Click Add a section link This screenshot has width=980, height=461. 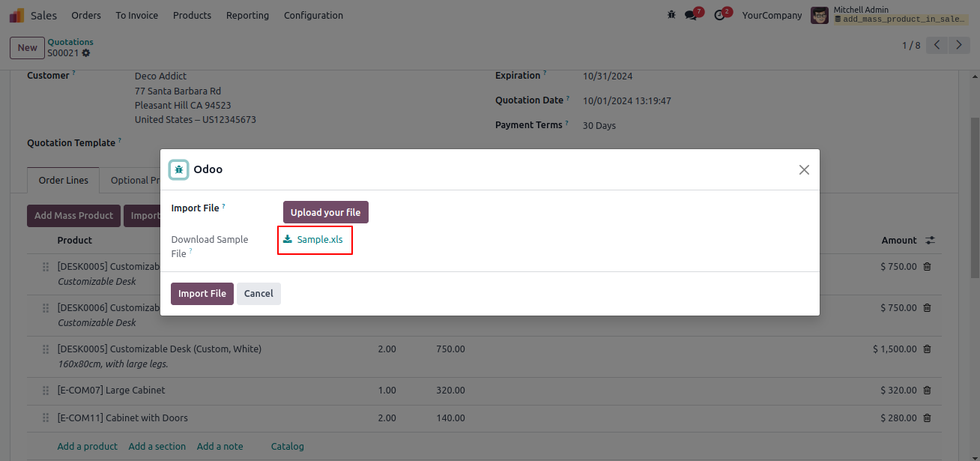157,446
